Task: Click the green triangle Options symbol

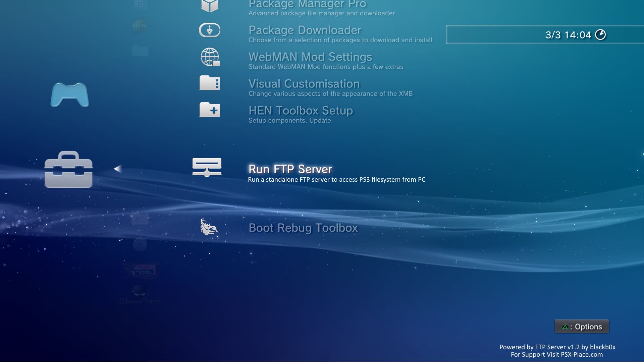Action: (x=565, y=327)
